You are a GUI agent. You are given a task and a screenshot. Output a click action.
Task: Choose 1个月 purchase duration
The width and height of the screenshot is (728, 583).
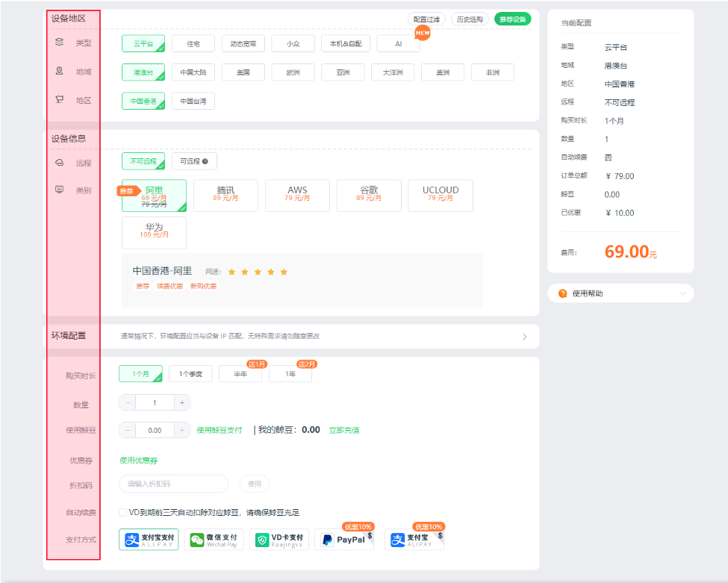pos(140,374)
